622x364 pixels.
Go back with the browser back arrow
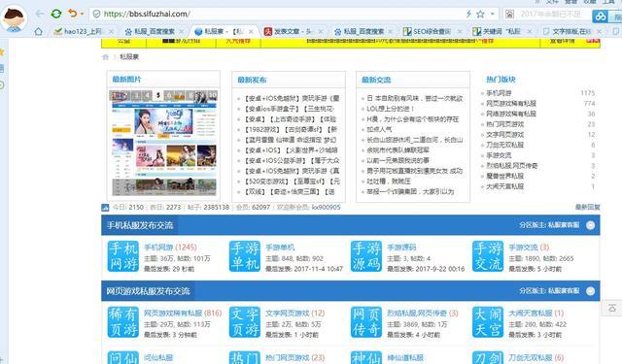coord(40,14)
